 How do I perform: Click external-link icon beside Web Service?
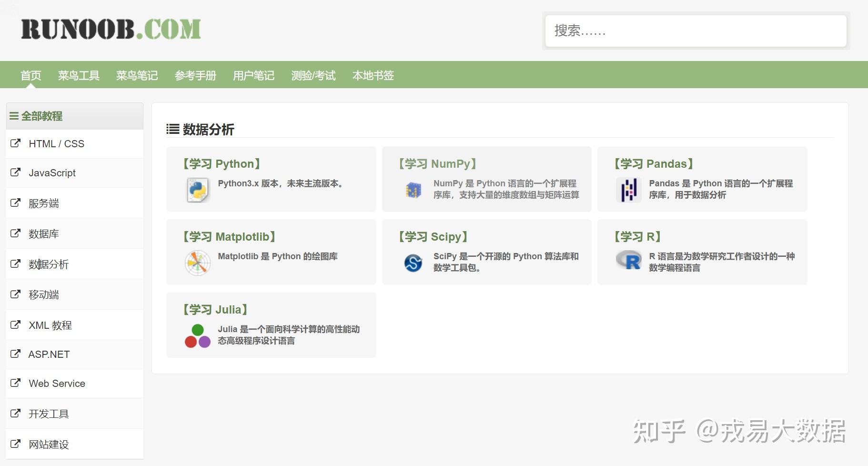[x=16, y=383]
